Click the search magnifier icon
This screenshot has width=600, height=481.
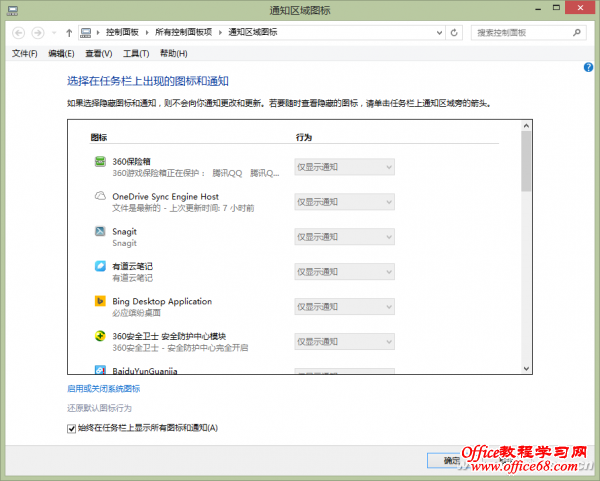tap(577, 33)
